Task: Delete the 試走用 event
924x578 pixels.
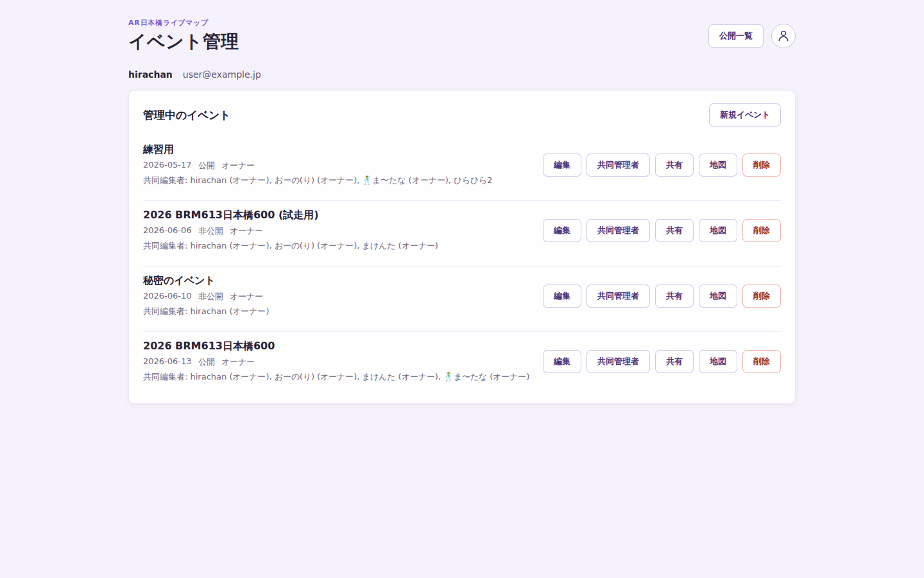Action: 761,231
